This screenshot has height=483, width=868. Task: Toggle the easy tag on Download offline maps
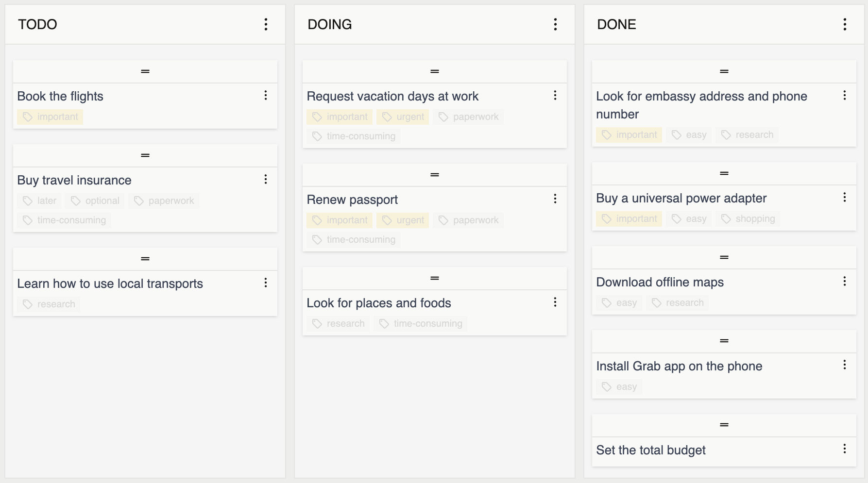(x=618, y=302)
